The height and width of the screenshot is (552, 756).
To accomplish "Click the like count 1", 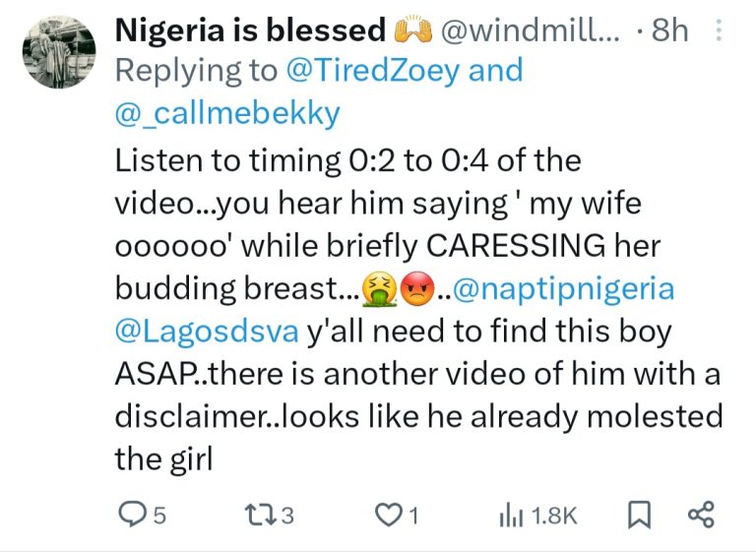I will [x=414, y=516].
